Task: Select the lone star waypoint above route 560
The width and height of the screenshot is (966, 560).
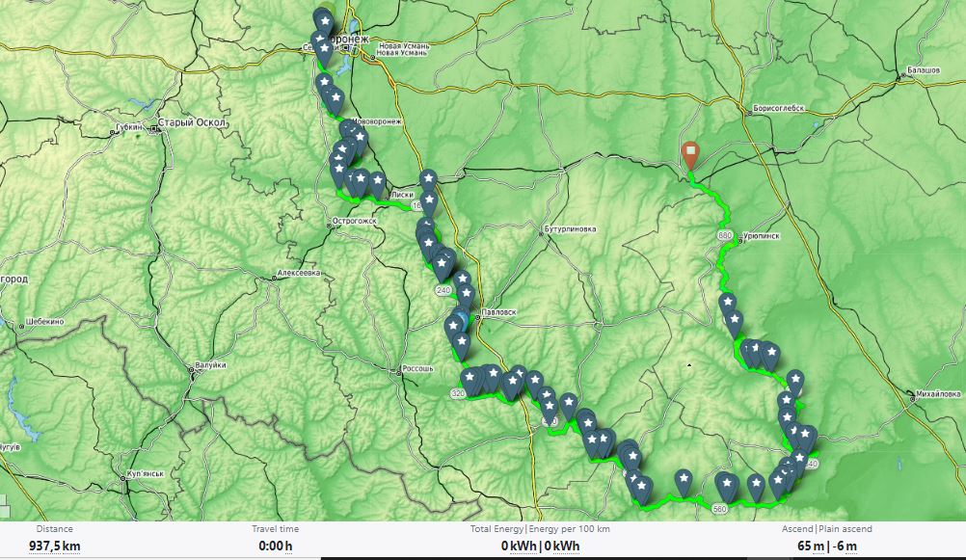Action: point(684,483)
